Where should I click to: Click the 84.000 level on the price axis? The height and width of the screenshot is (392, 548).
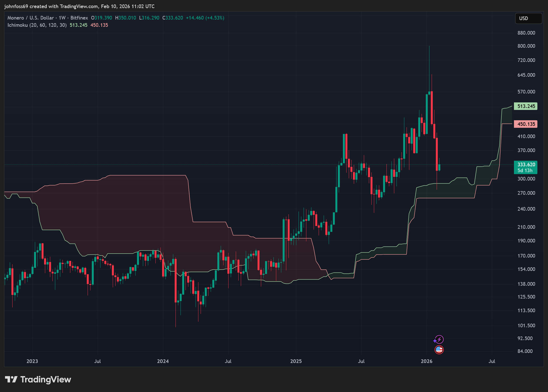point(525,351)
